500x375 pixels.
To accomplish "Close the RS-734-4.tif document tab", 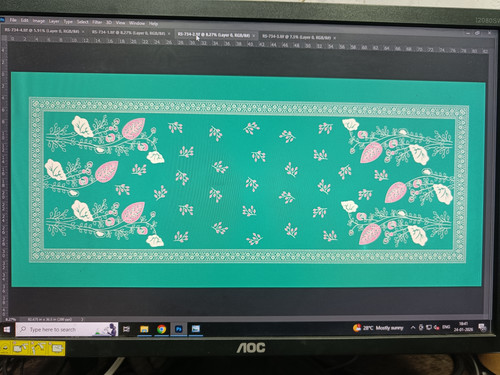I will click(x=83, y=32).
